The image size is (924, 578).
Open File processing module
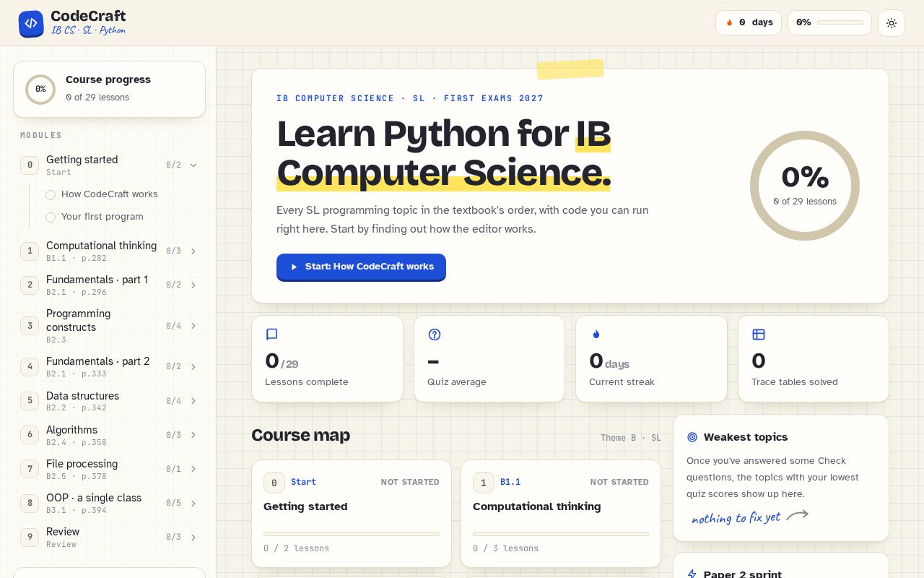click(109, 469)
